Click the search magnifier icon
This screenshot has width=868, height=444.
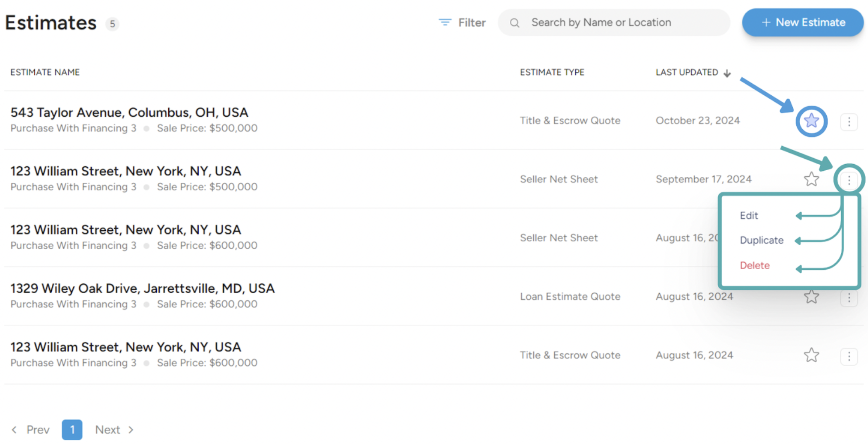[x=515, y=23]
